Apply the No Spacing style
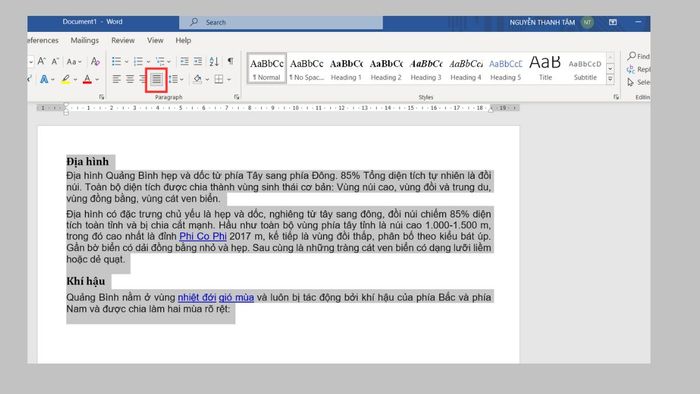700x394 pixels. [306, 69]
